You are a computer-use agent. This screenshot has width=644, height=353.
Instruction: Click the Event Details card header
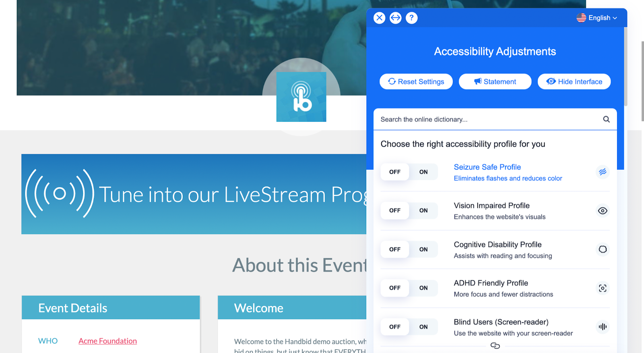click(x=111, y=307)
